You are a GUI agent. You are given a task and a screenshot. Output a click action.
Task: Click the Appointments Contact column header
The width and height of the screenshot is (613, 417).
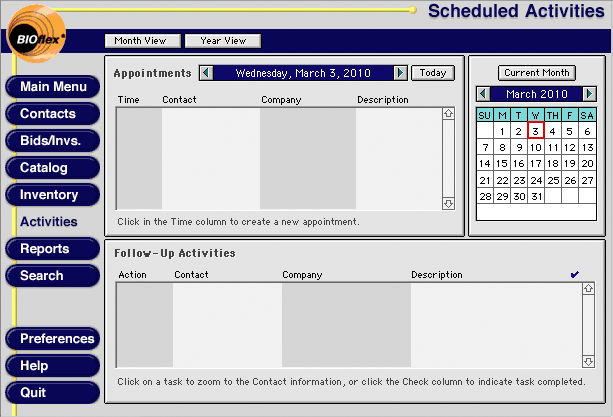pyautogui.click(x=179, y=100)
